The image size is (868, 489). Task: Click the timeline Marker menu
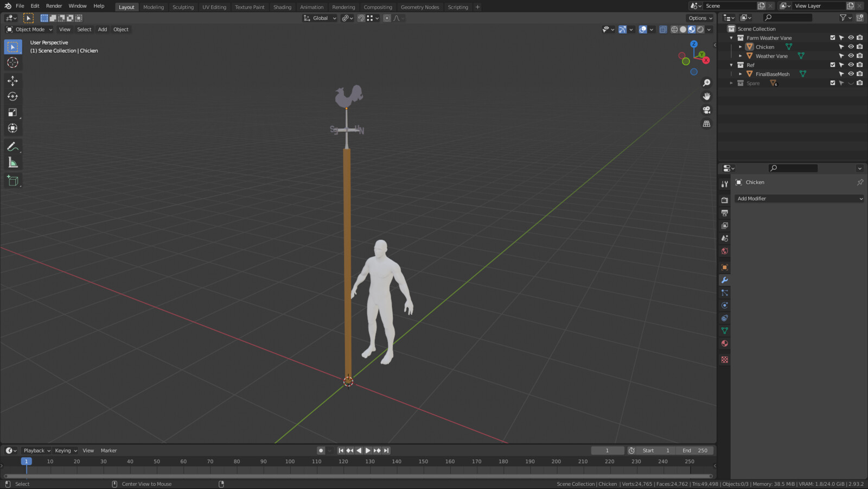click(x=108, y=450)
